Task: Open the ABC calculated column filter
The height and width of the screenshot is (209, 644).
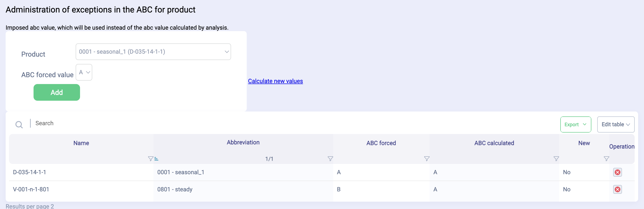Action: click(x=556, y=159)
